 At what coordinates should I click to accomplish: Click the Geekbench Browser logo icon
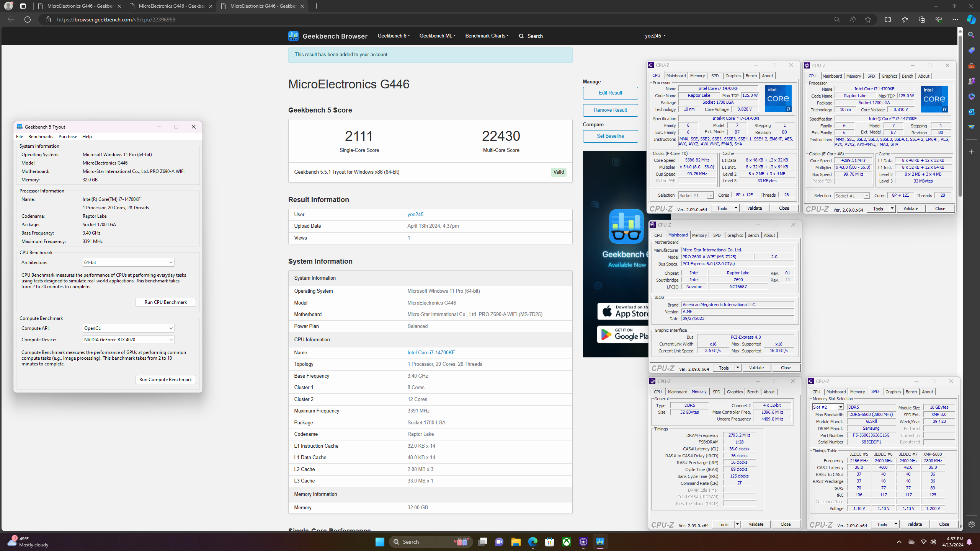tap(293, 36)
